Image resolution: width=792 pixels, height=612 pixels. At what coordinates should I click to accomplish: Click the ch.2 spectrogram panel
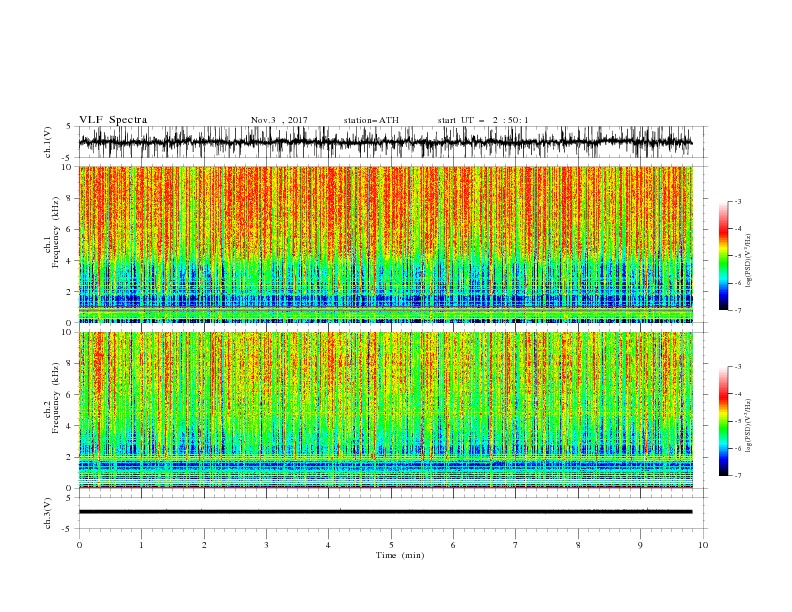click(386, 410)
